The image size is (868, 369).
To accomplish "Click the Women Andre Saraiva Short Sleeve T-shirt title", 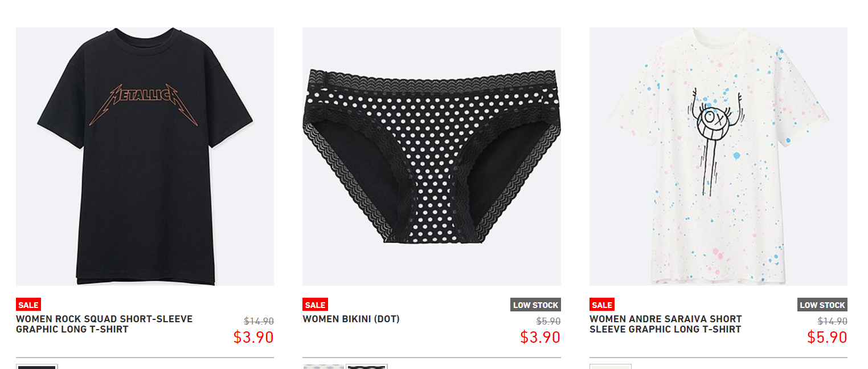I will click(x=666, y=324).
